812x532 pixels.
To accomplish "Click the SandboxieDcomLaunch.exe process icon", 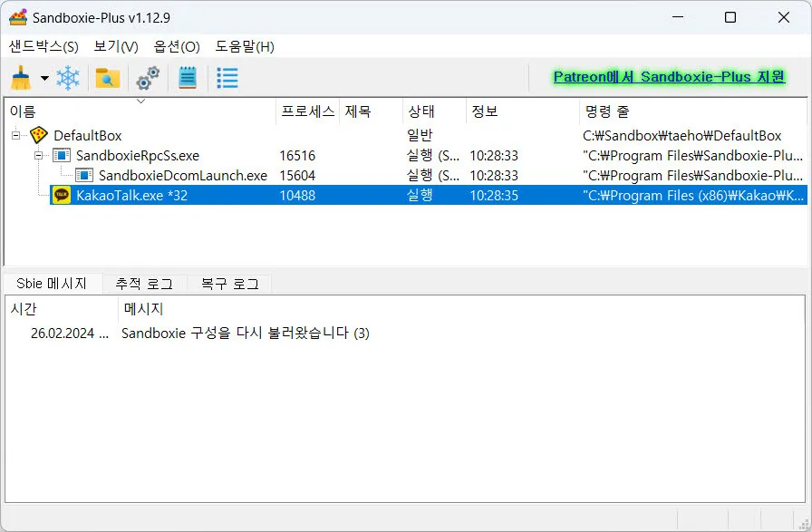I will pyautogui.click(x=84, y=175).
